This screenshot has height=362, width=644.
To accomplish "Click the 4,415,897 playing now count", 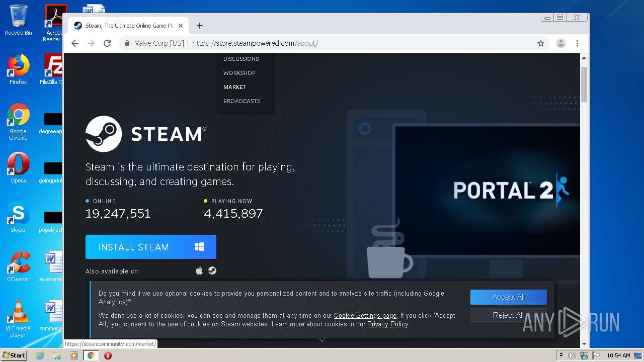I will click(233, 214).
